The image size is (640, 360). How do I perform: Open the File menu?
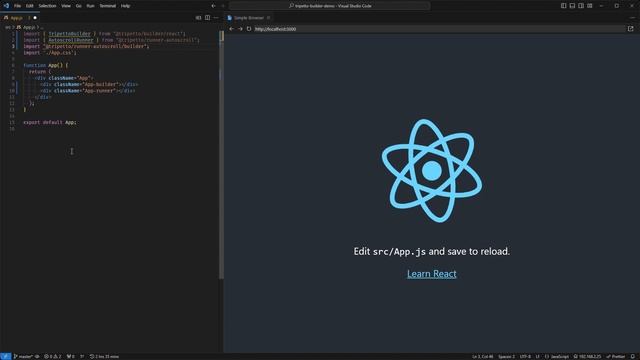(x=17, y=6)
